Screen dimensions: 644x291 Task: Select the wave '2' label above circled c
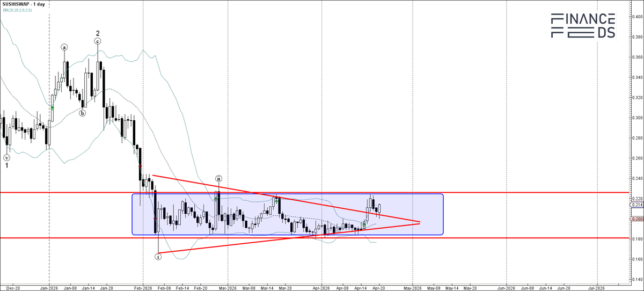point(98,33)
